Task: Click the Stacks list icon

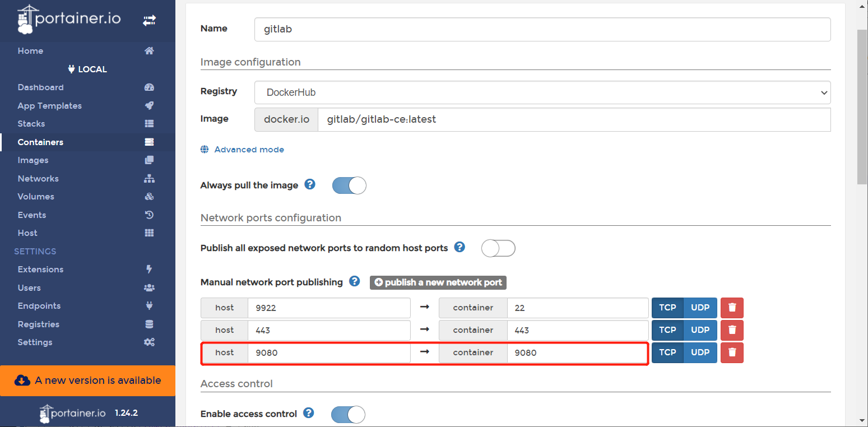Action: [149, 124]
